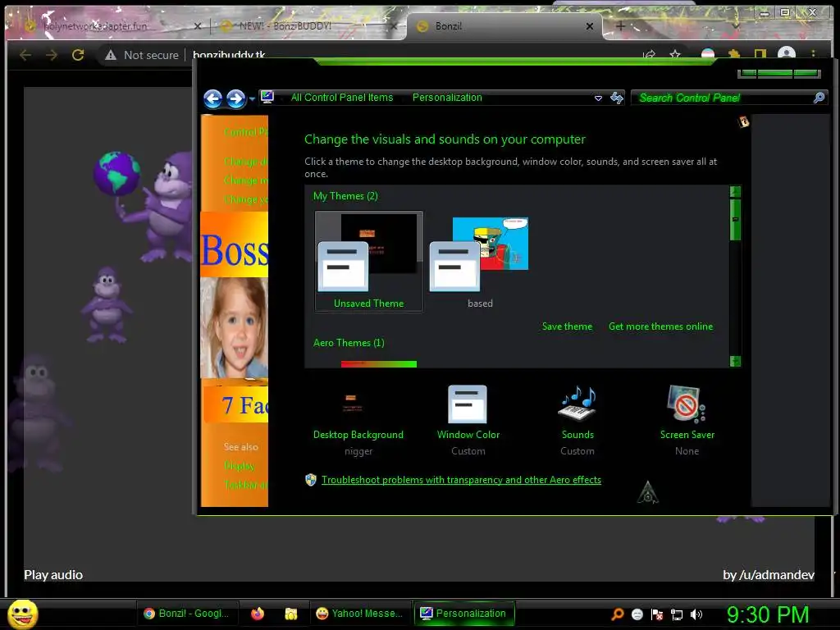Bookmark this page with the star
The width and height of the screenshot is (840, 630).
point(675,54)
